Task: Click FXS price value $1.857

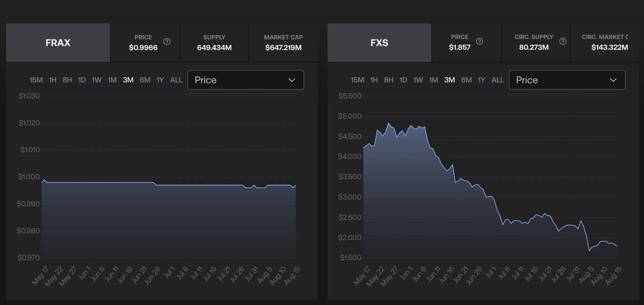Action: (460, 47)
